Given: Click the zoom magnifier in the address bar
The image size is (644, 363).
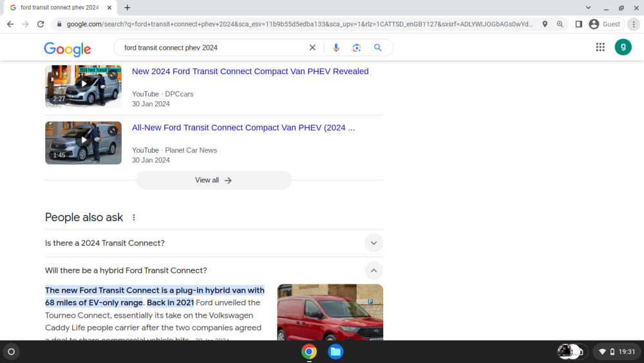Looking at the screenshot, I should point(560,25).
